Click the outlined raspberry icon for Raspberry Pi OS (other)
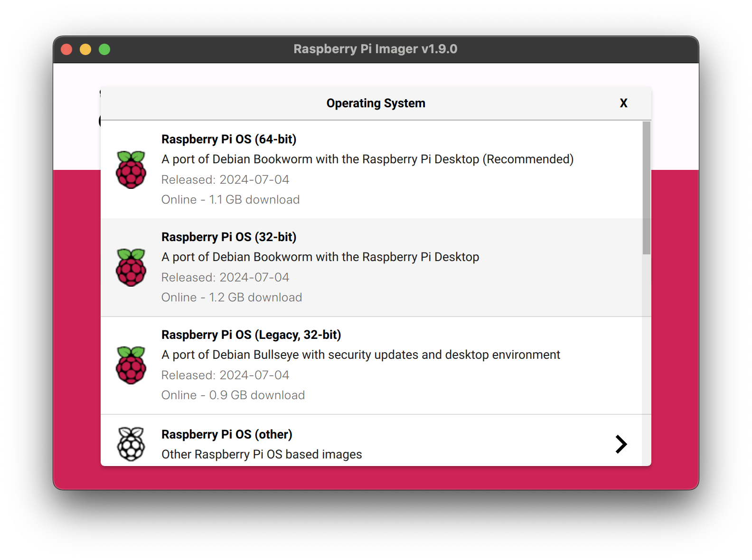This screenshot has width=752, height=560. coord(131,444)
